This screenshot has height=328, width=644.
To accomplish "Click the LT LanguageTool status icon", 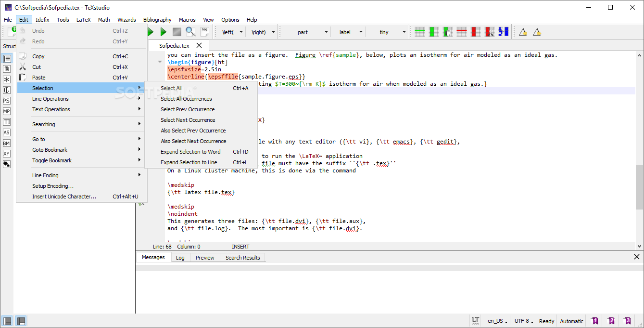I will (x=476, y=321).
